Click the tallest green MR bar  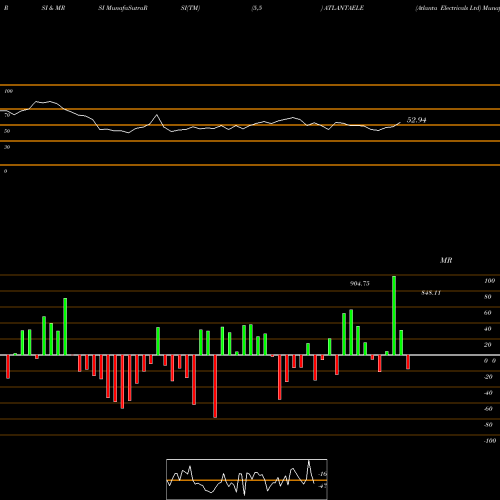coord(394,315)
